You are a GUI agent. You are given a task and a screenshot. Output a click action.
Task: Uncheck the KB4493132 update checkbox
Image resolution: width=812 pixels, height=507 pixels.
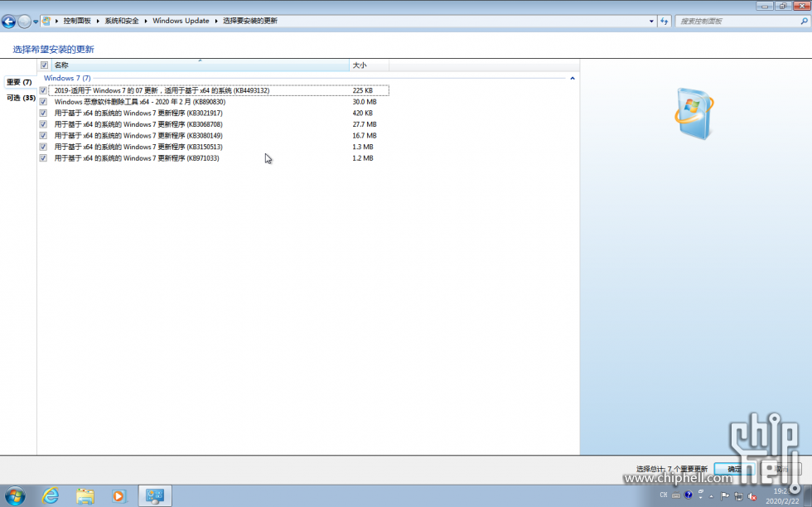43,90
